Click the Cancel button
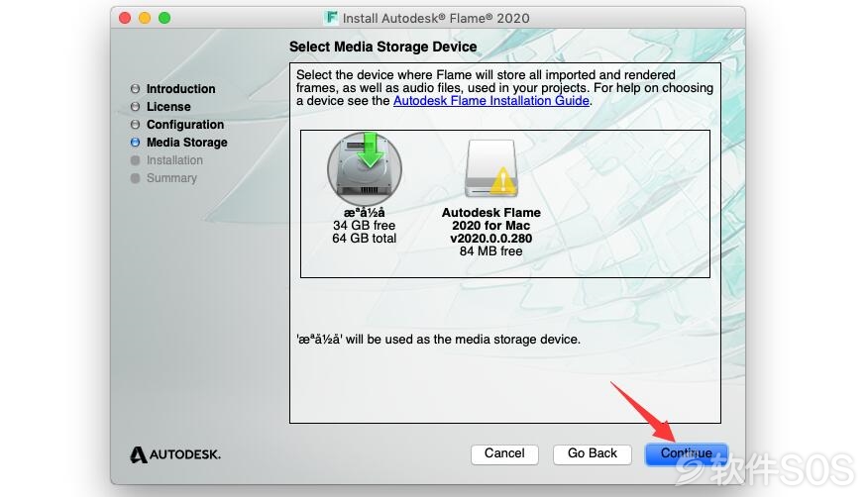The height and width of the screenshot is (497, 868). (504, 453)
